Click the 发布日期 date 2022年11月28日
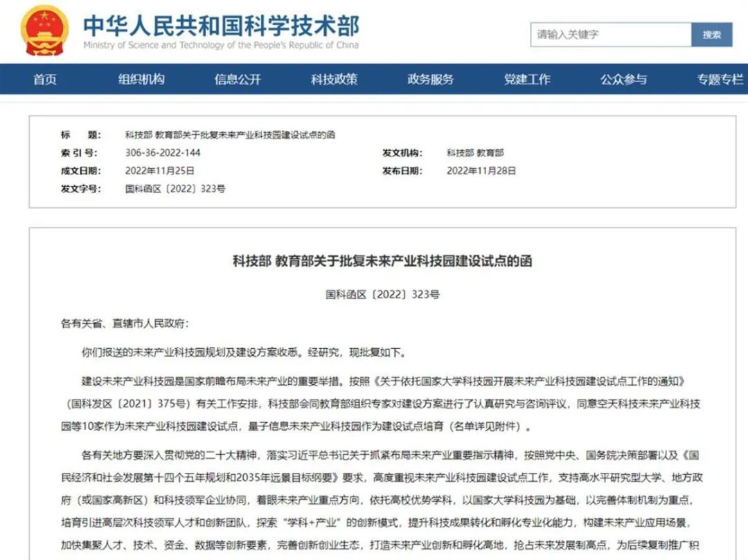This screenshot has height=560, width=748. pos(481,170)
